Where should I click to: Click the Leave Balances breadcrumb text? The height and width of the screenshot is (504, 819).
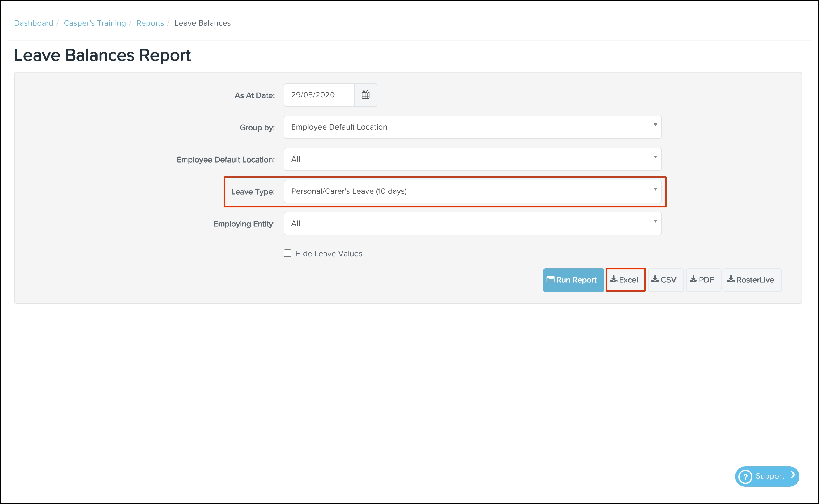click(202, 23)
